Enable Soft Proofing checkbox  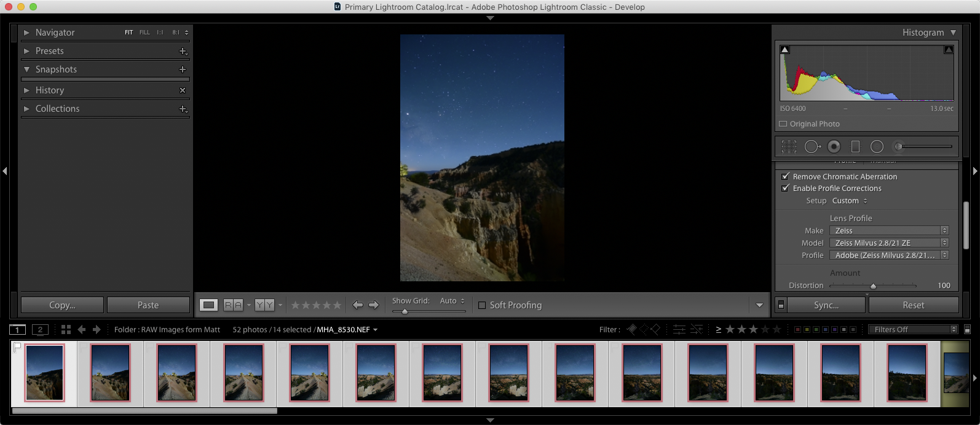(x=482, y=305)
